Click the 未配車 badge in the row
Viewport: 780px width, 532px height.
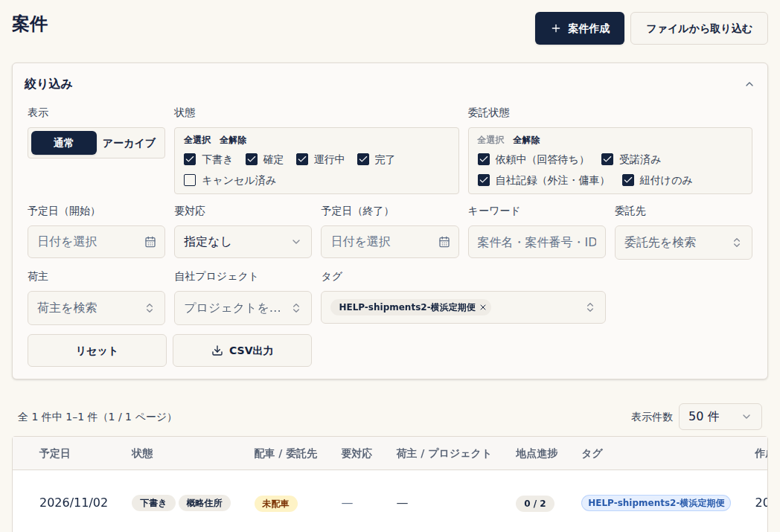[275, 504]
